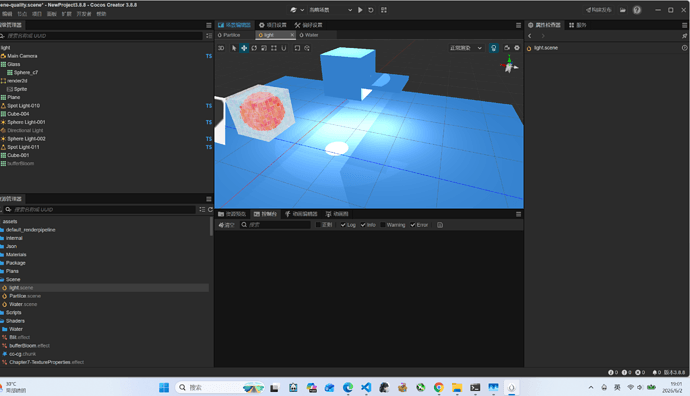Select the Cube-001 node
Screen dimensions: 690x396
18,155
